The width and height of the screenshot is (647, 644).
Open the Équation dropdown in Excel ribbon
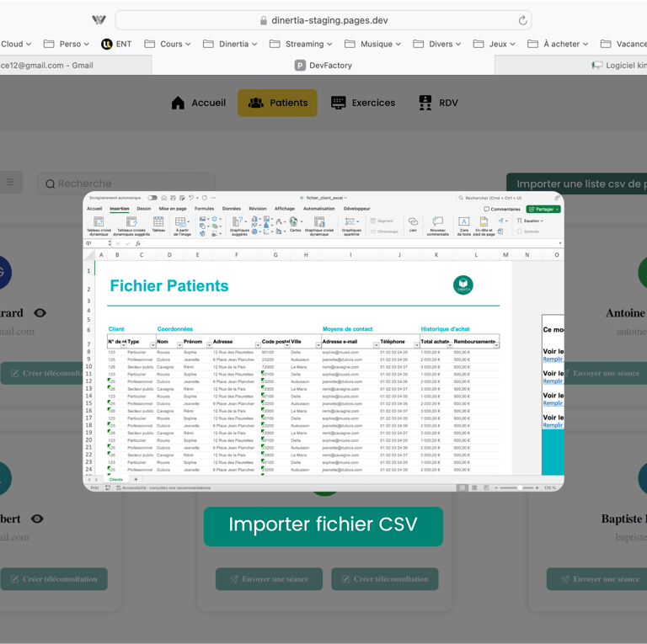pyautogui.click(x=530, y=221)
